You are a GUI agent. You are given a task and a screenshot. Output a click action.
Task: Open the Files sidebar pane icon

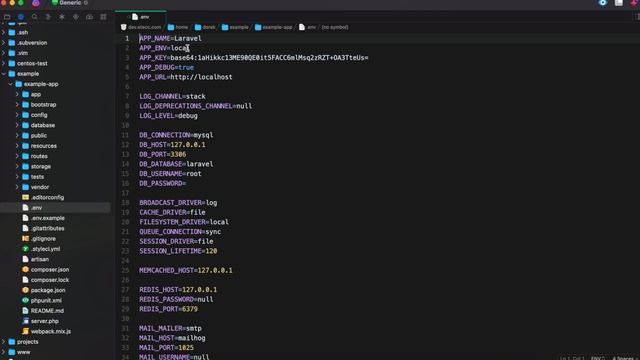tap(7, 17)
